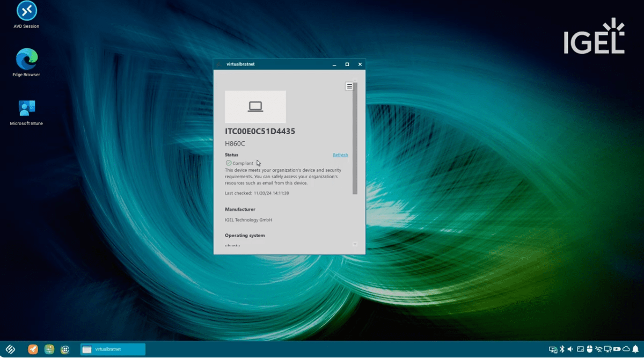Click the cloud icon in the system tray
This screenshot has width=644, height=358.
coord(626,349)
